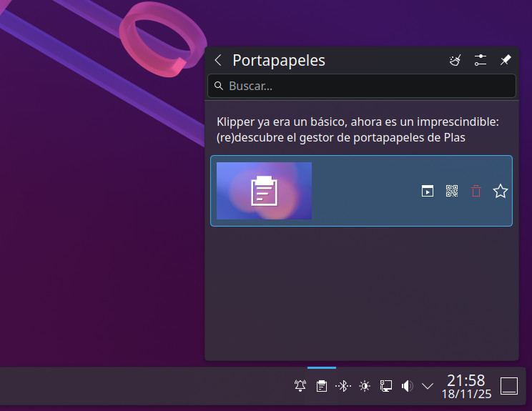Screen dimensions: 532x411
Task: Toggle the clipboard tray icon
Action: click(x=322, y=386)
